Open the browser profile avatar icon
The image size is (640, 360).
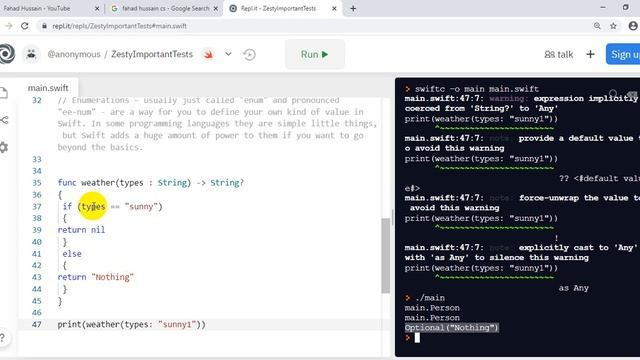point(633,26)
